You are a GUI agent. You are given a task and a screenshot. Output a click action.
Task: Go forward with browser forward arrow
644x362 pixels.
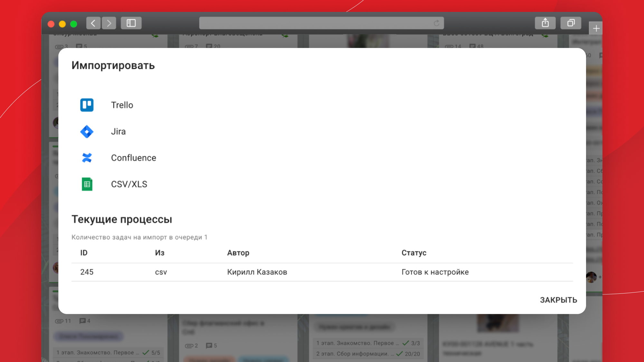[x=109, y=23]
